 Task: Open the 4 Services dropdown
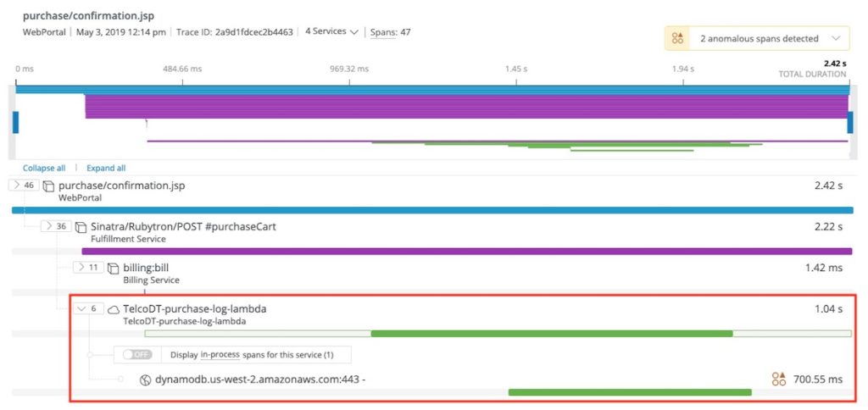[x=332, y=32]
